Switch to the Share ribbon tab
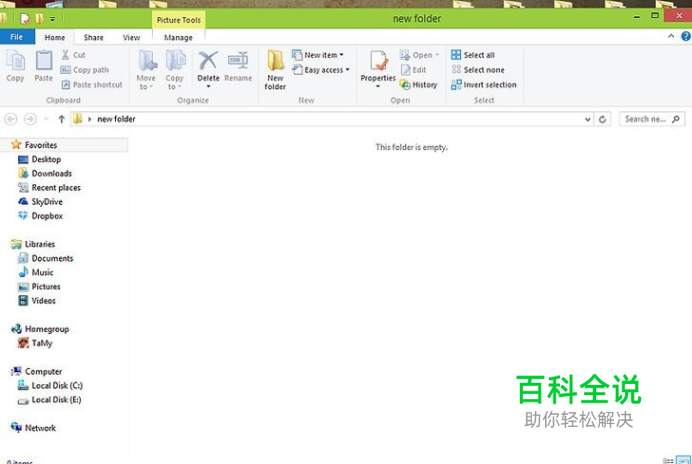The height and width of the screenshot is (464, 692). (x=94, y=38)
